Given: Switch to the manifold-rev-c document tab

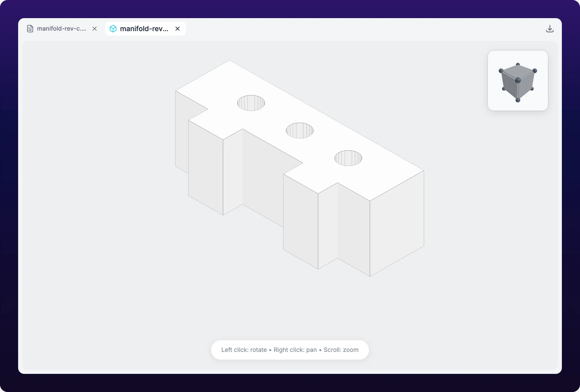Looking at the screenshot, I should coord(62,29).
